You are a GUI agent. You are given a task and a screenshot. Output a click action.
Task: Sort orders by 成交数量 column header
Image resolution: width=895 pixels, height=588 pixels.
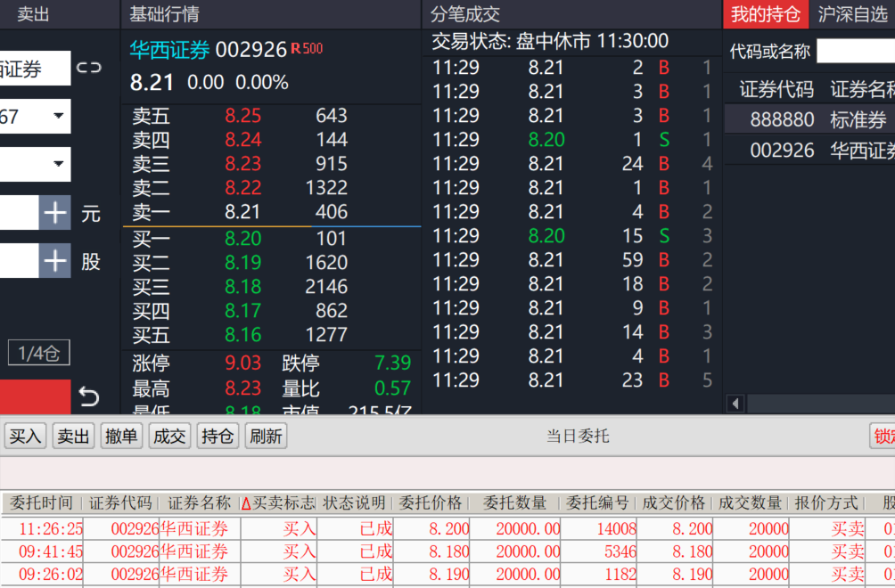click(x=750, y=503)
